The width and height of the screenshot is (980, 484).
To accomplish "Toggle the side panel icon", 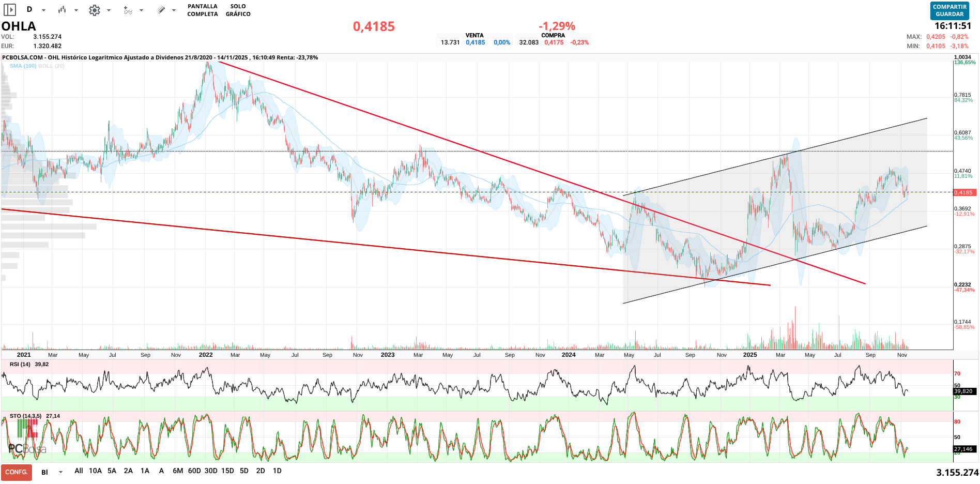I will [x=9, y=10].
